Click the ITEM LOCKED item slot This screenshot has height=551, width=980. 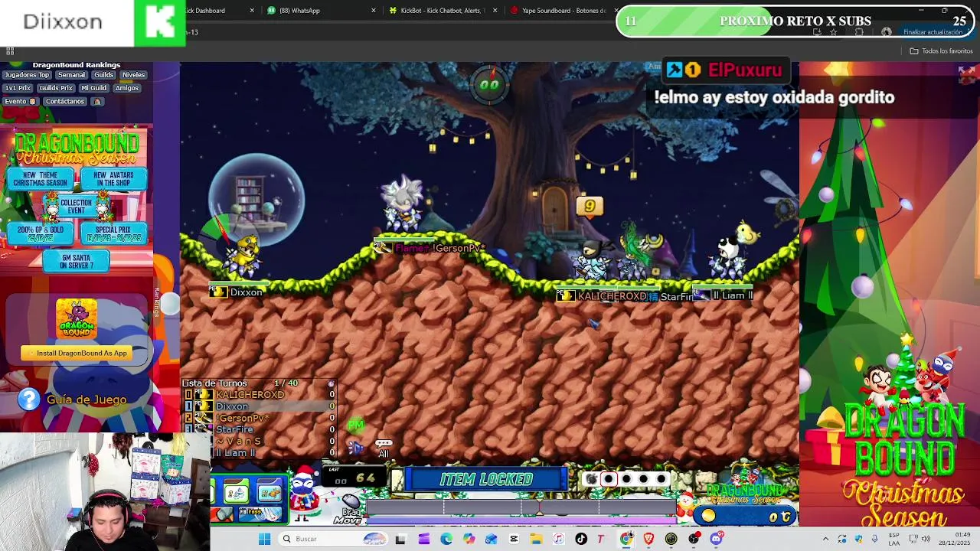(486, 480)
